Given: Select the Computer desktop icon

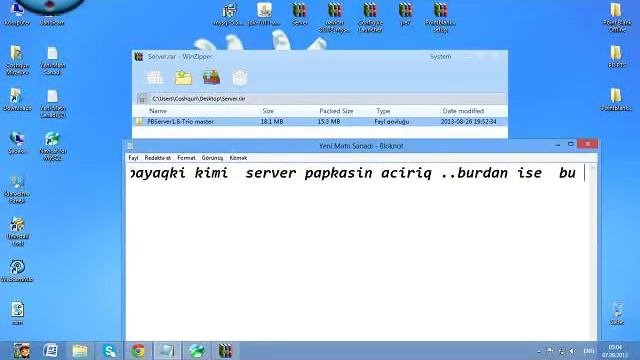Looking at the screenshot, I should [x=17, y=13].
